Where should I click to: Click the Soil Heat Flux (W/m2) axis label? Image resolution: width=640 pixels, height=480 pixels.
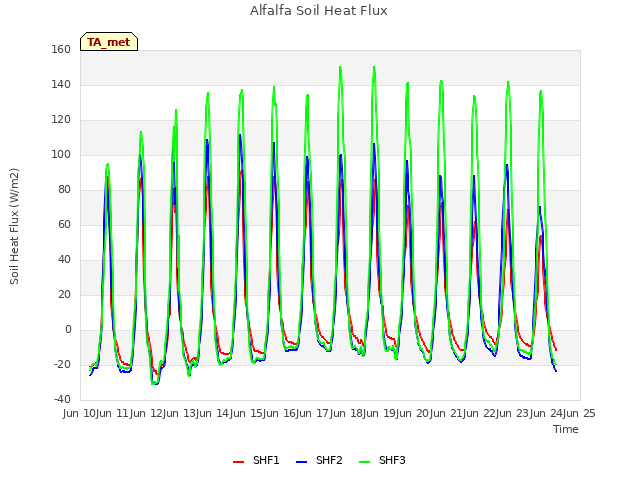coord(14,226)
